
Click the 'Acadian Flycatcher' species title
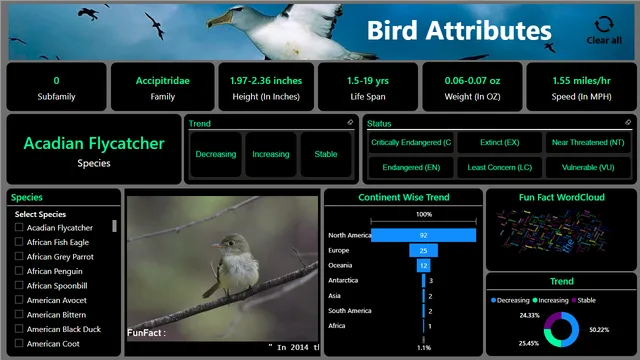coord(94,143)
